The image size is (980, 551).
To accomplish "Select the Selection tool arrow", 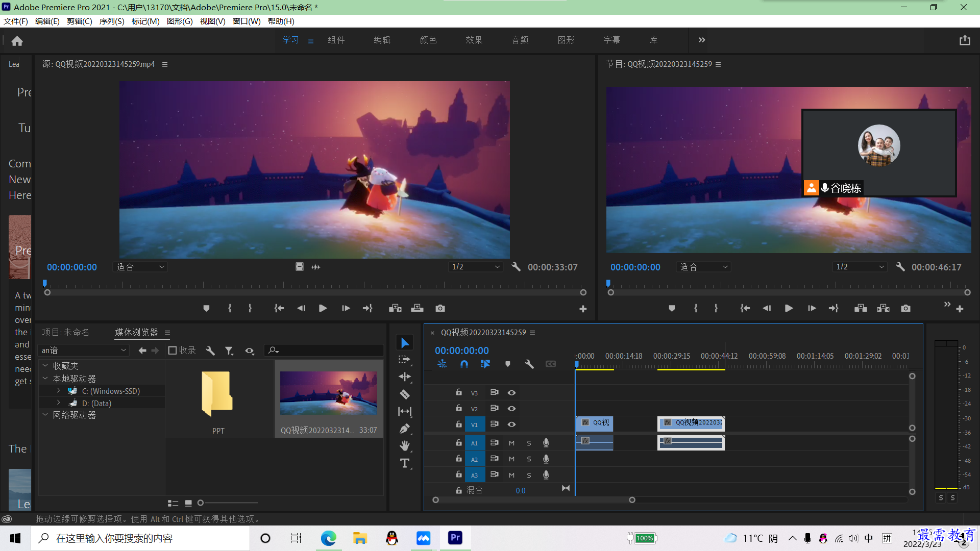I will coord(405,342).
